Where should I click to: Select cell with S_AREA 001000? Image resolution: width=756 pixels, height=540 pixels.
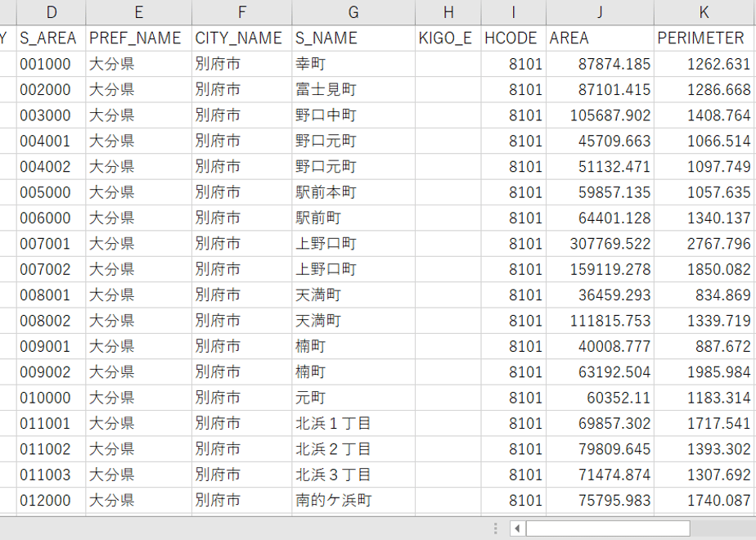tap(51, 64)
